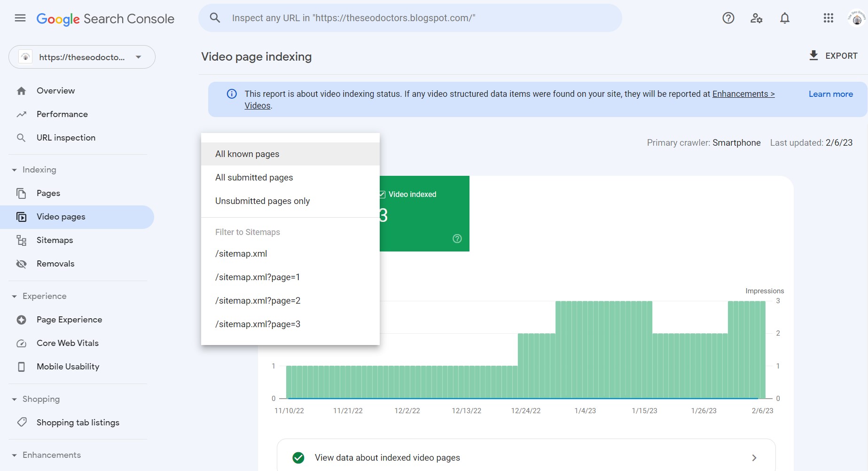Click the Core Web Vitals icon
This screenshot has height=471, width=868.
(x=21, y=343)
